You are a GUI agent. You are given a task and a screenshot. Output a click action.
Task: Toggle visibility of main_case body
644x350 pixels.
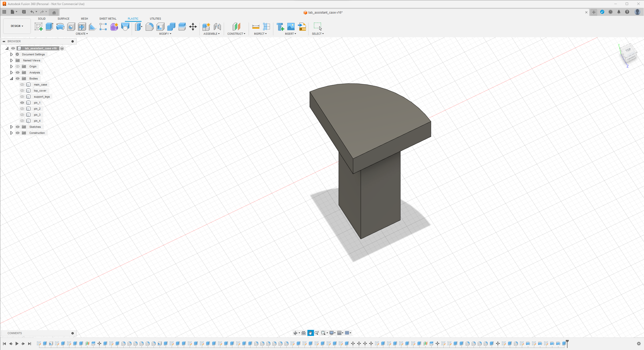pyautogui.click(x=22, y=85)
